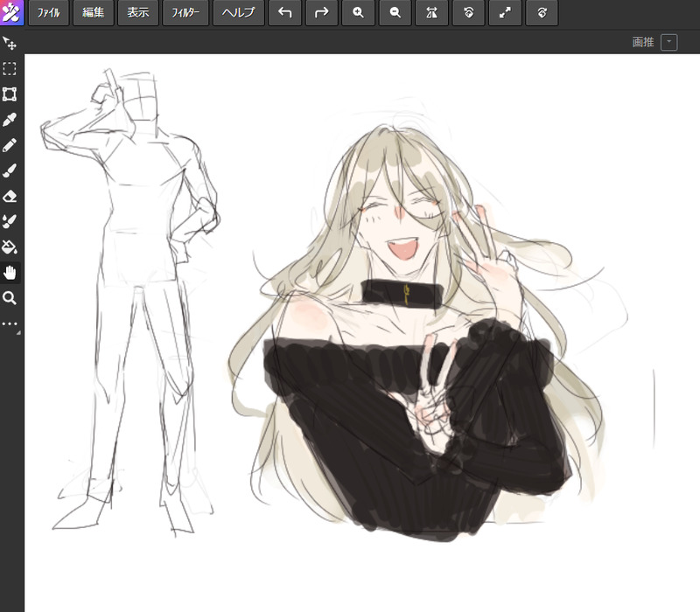Screen dimensions: 700x612
Task: Click the rotate canvas left icon
Action: click(x=468, y=12)
